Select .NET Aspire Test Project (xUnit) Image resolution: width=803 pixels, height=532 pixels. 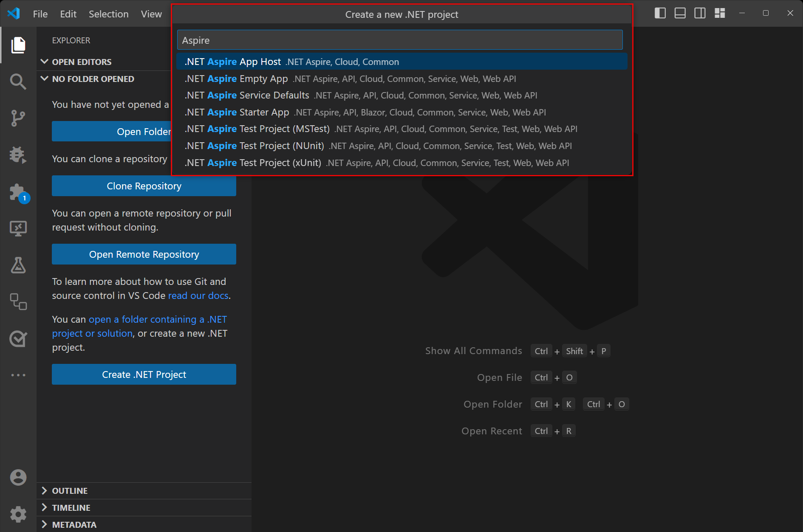pos(402,163)
